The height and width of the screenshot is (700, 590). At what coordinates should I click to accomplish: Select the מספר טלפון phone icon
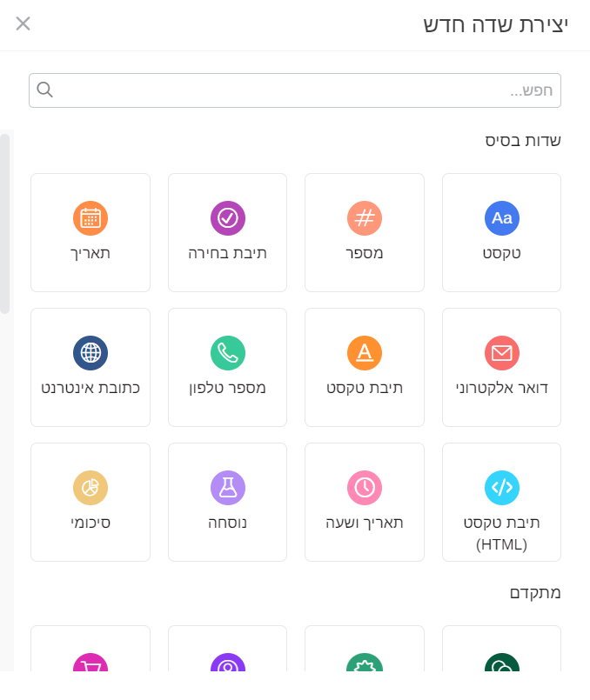point(227,353)
